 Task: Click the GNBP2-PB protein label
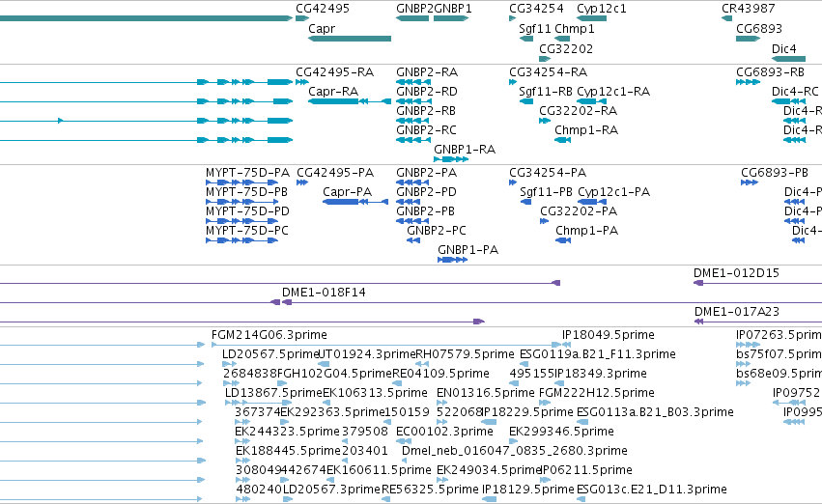point(426,211)
